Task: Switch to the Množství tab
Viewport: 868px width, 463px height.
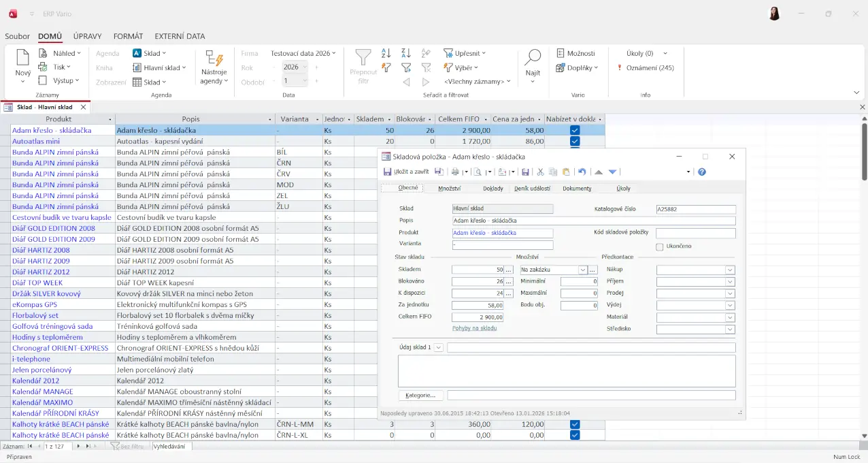Action: pos(449,189)
